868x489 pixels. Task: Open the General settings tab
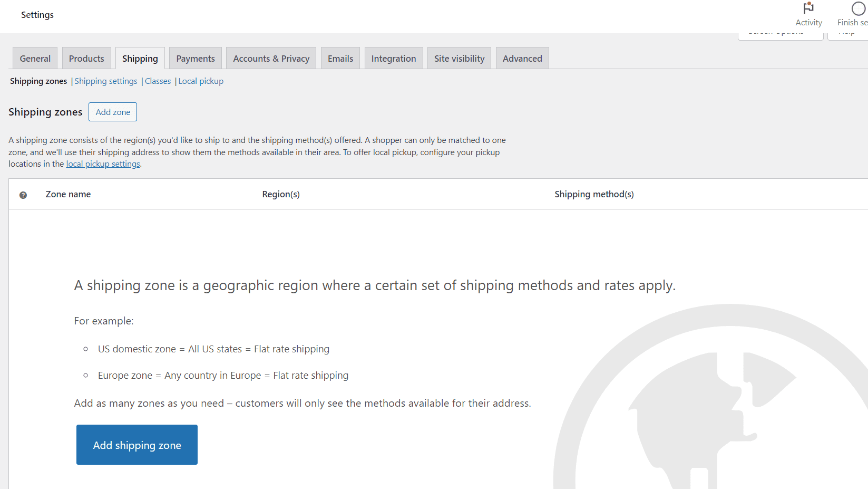pos(34,58)
